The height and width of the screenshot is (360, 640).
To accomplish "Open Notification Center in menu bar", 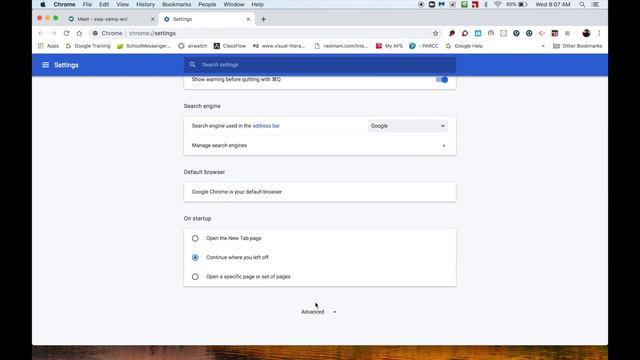I will coord(596,4).
